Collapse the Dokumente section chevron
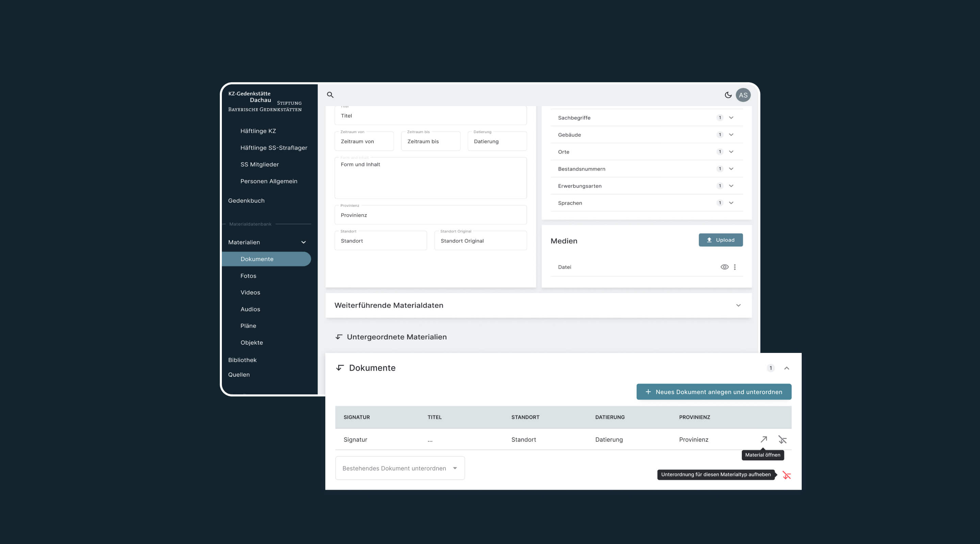This screenshot has width=980, height=544. (786, 368)
